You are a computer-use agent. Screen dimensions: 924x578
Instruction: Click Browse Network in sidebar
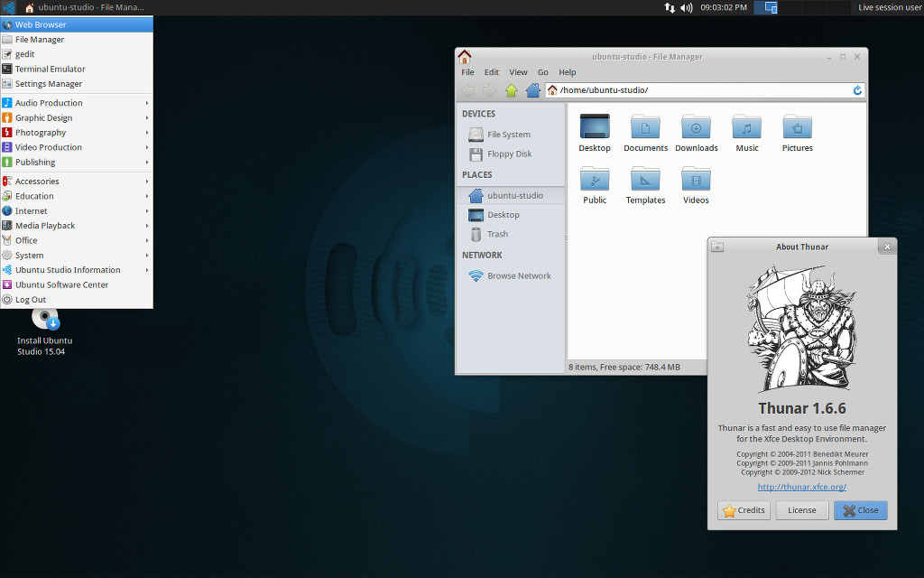click(511, 275)
